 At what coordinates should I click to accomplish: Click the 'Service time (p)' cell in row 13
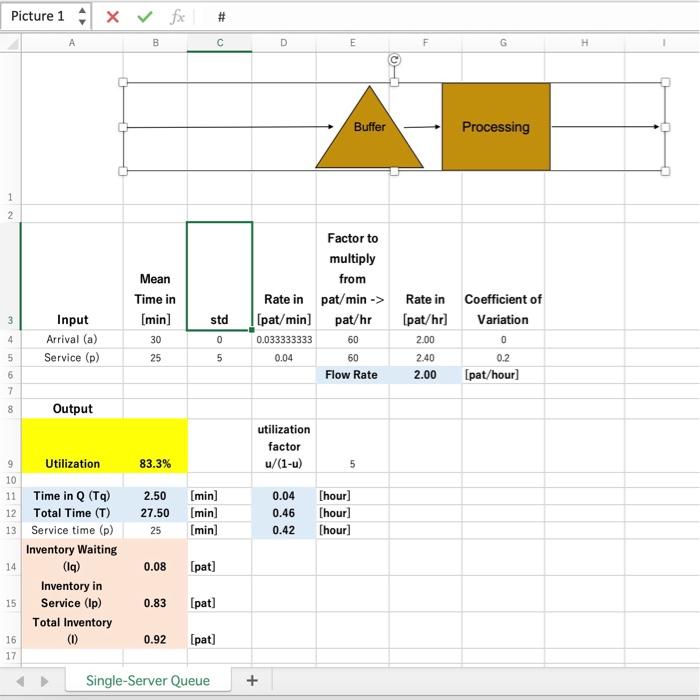point(72,530)
